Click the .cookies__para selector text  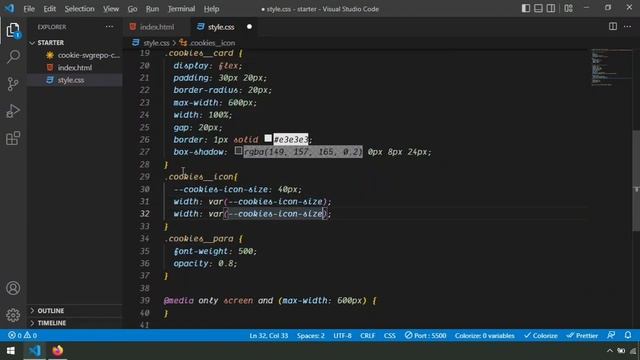click(x=199, y=239)
